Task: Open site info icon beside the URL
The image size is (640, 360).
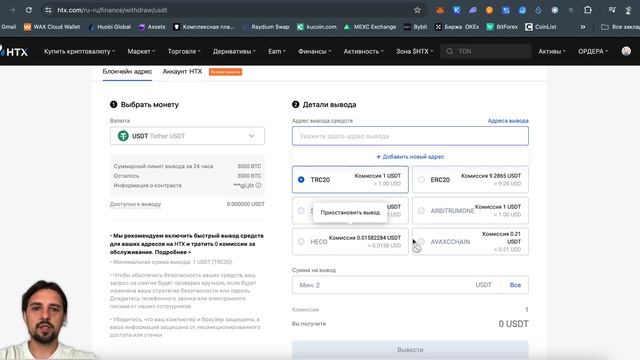Action: (x=48, y=10)
